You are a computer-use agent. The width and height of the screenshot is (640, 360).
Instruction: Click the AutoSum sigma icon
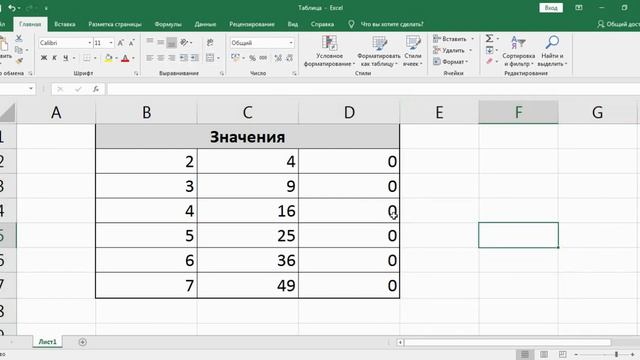(x=489, y=38)
